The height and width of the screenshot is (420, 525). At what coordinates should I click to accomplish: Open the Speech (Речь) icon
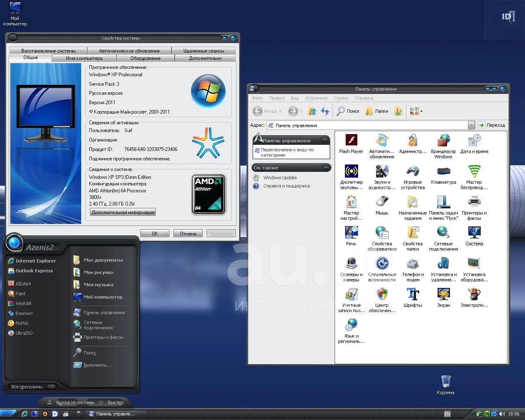tap(351, 235)
